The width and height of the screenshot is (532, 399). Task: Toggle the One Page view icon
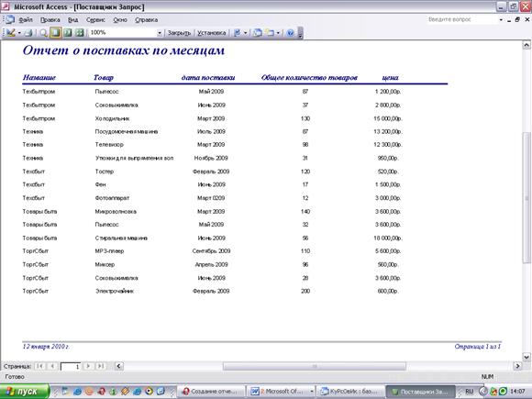pos(55,33)
